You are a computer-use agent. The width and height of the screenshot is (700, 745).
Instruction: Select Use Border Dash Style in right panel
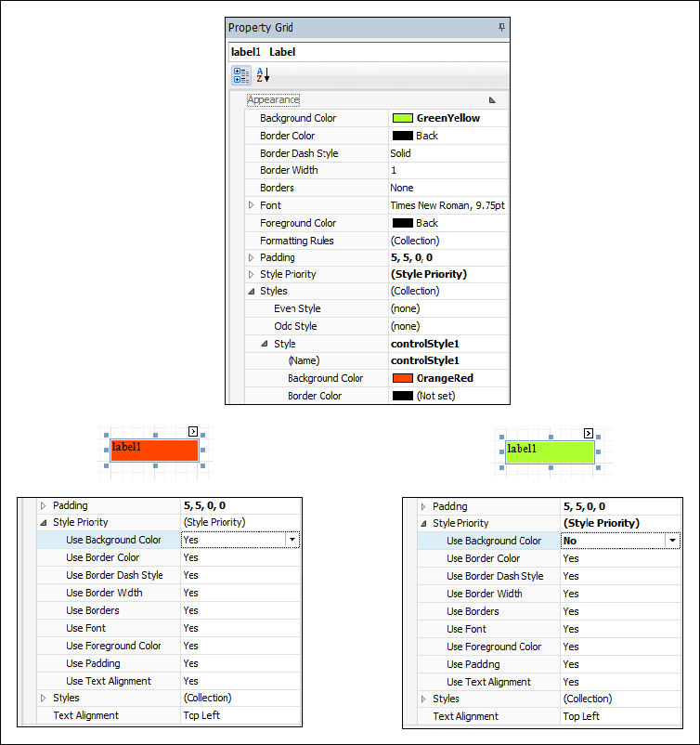549,576
